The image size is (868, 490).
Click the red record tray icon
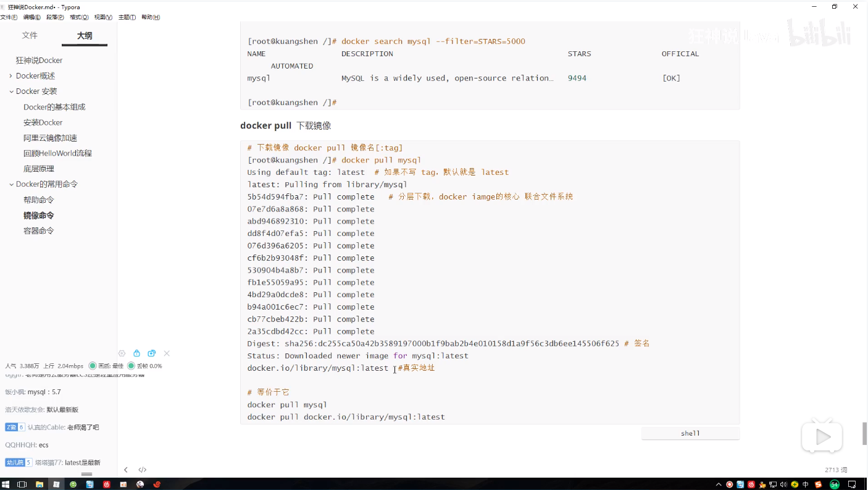(x=730, y=484)
